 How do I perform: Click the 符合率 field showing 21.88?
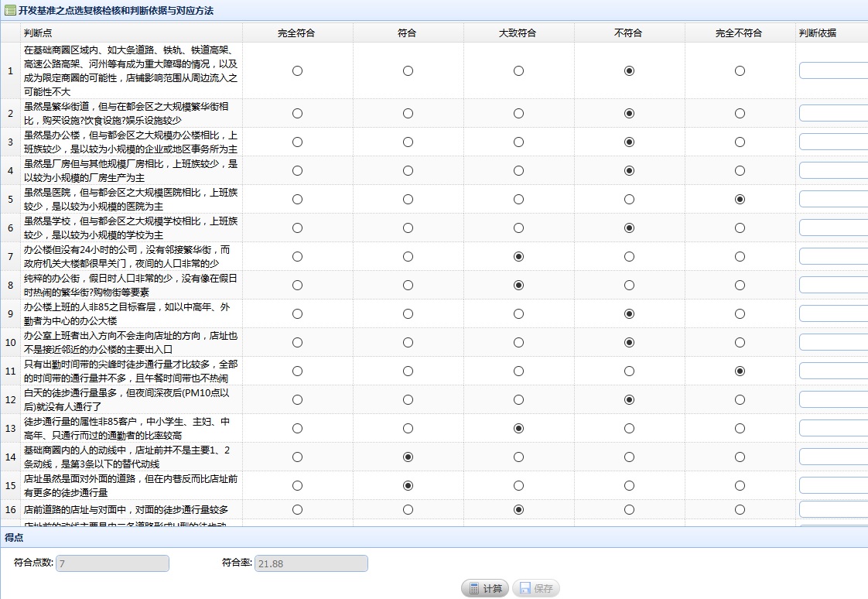tap(310, 563)
